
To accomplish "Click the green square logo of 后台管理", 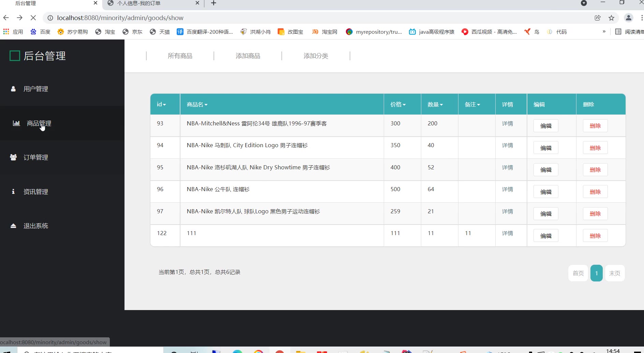I will point(15,56).
